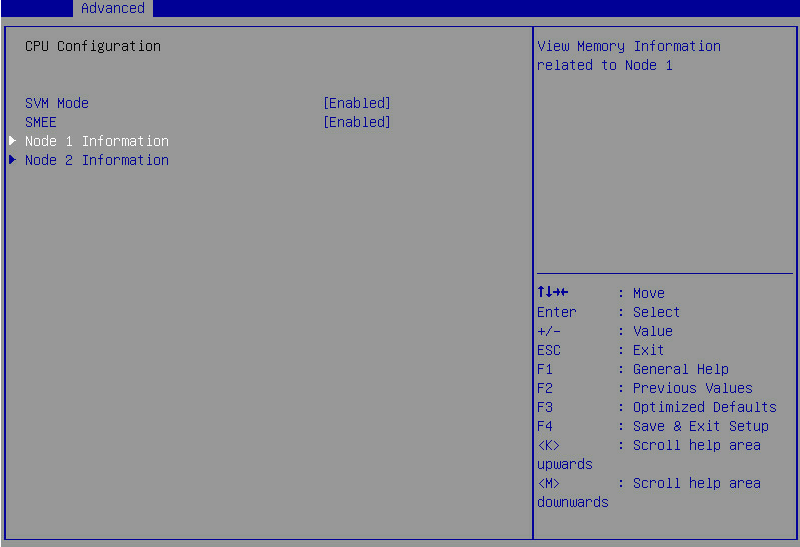Select the Advanced tab
The height and width of the screenshot is (547, 800).
(x=113, y=8)
